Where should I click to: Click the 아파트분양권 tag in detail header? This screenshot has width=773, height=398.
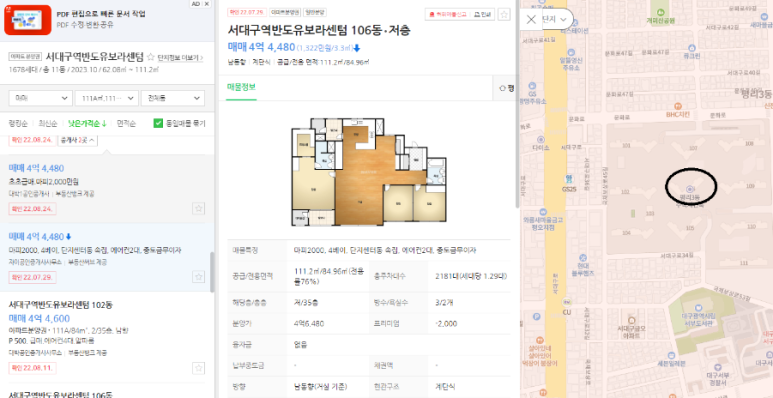click(x=284, y=12)
